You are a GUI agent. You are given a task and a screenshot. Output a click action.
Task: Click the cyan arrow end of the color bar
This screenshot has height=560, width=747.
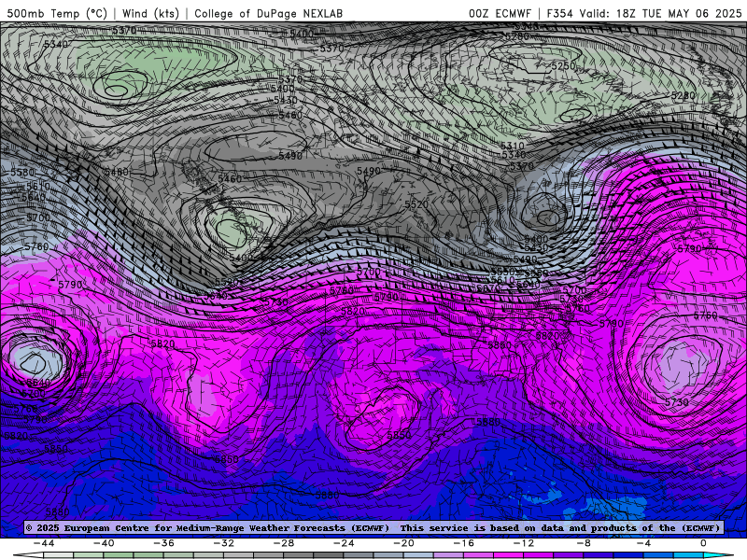click(718, 555)
